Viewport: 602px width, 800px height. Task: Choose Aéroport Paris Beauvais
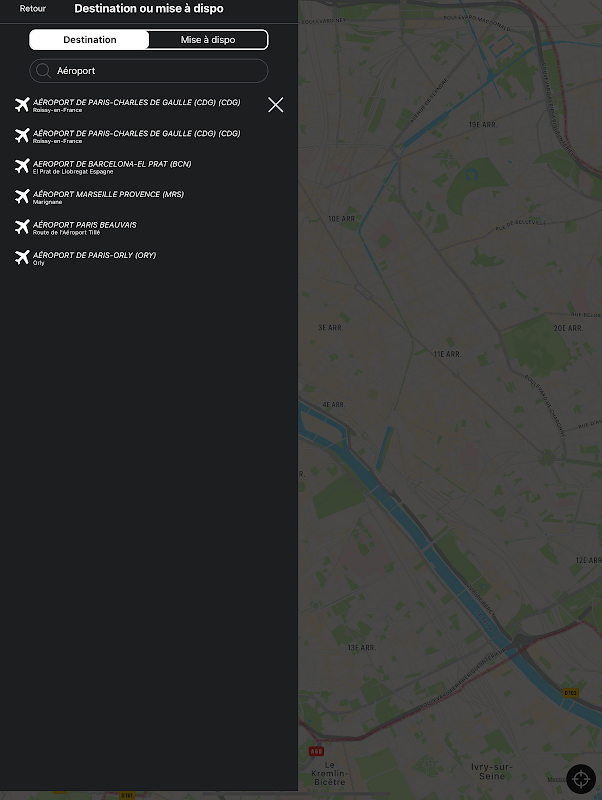tap(85, 228)
